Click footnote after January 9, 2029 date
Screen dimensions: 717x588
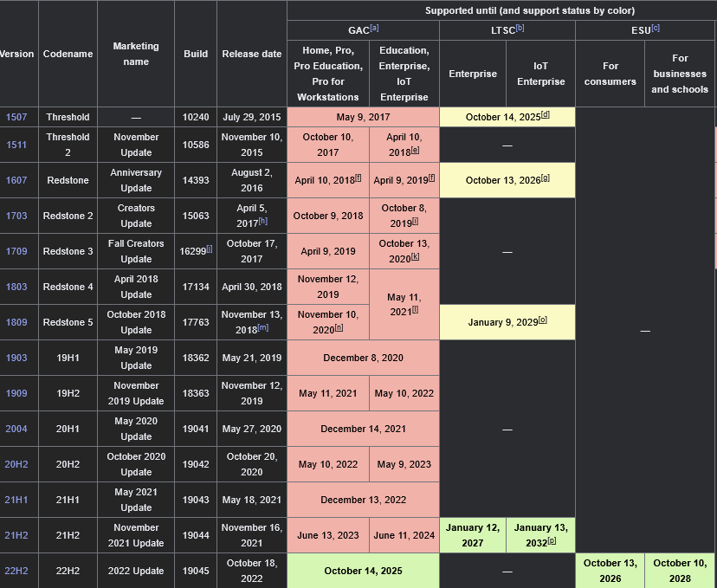[543, 320]
